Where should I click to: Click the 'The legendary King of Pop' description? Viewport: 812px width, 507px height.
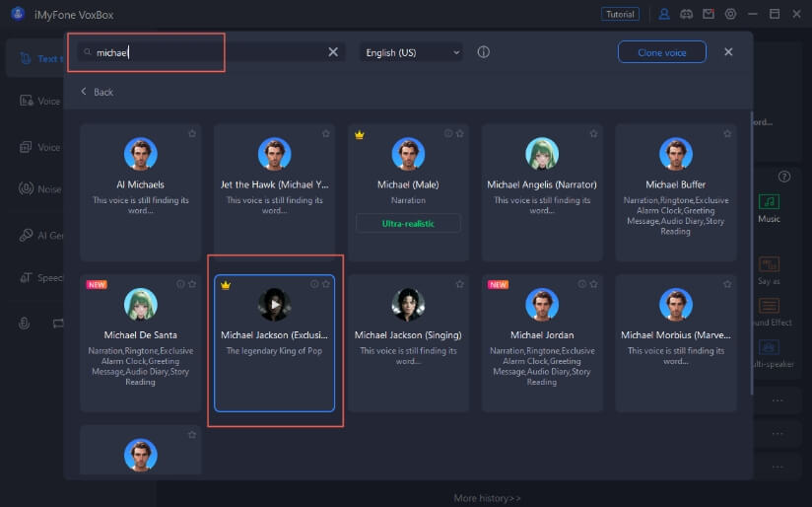click(275, 351)
